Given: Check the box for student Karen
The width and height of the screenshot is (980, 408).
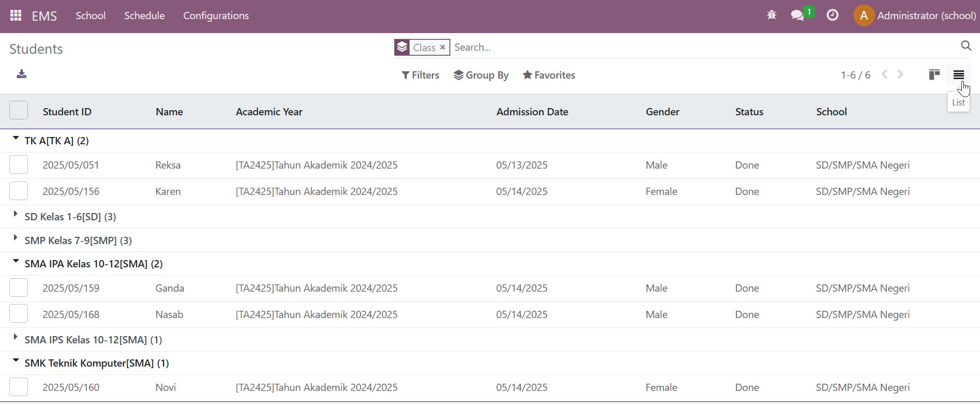Looking at the screenshot, I should point(19,191).
